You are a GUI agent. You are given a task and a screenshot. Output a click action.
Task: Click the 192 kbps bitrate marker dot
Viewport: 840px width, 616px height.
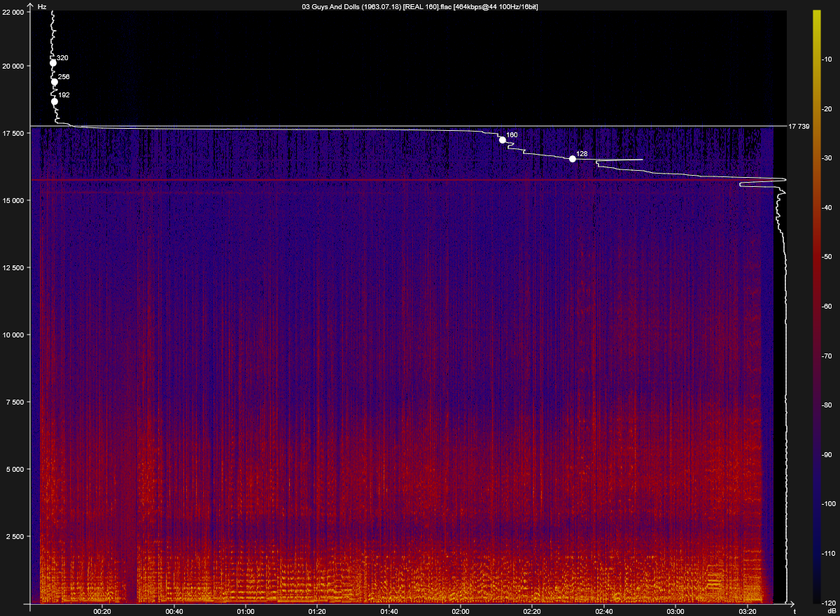55,101
